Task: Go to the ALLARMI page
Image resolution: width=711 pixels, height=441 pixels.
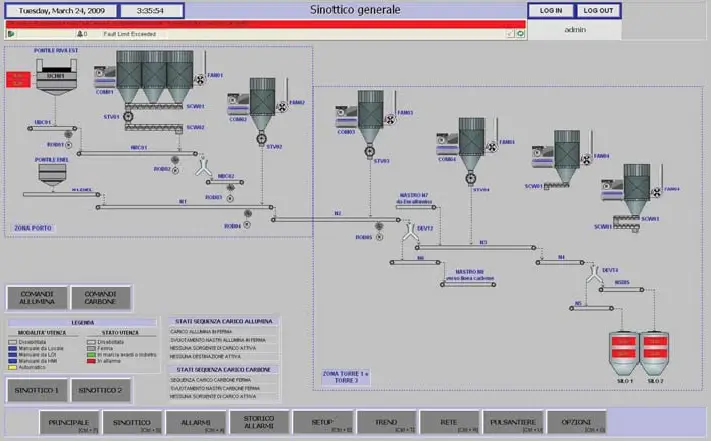Action: click(x=196, y=424)
